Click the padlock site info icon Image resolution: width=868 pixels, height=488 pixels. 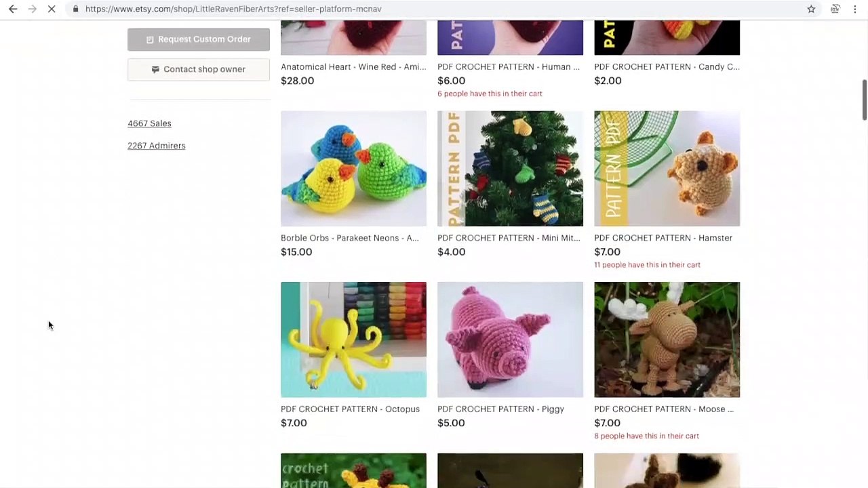coord(75,9)
